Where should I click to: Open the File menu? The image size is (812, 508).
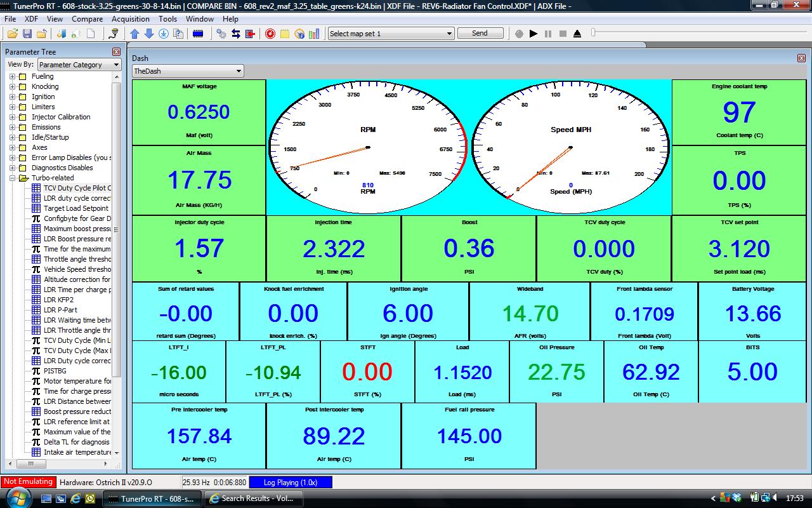(10, 19)
